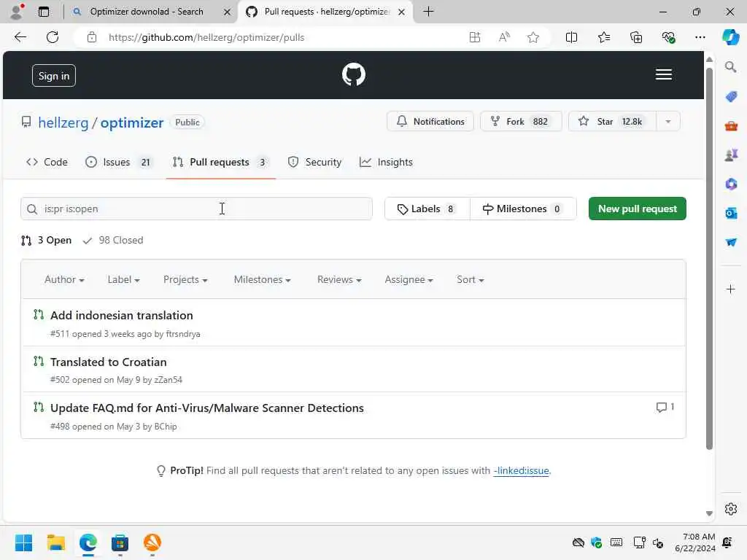Switch to the Security tab

click(314, 163)
